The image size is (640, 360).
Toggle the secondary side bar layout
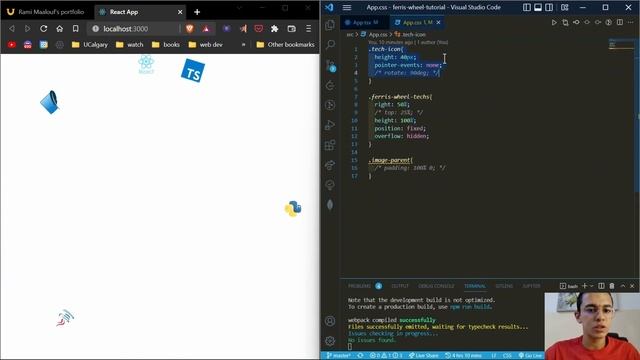pos(549,7)
